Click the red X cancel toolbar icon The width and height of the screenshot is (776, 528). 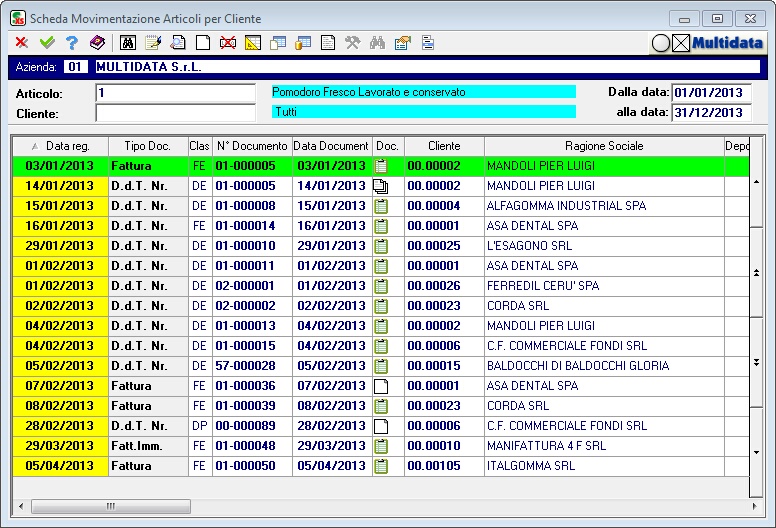[21, 43]
